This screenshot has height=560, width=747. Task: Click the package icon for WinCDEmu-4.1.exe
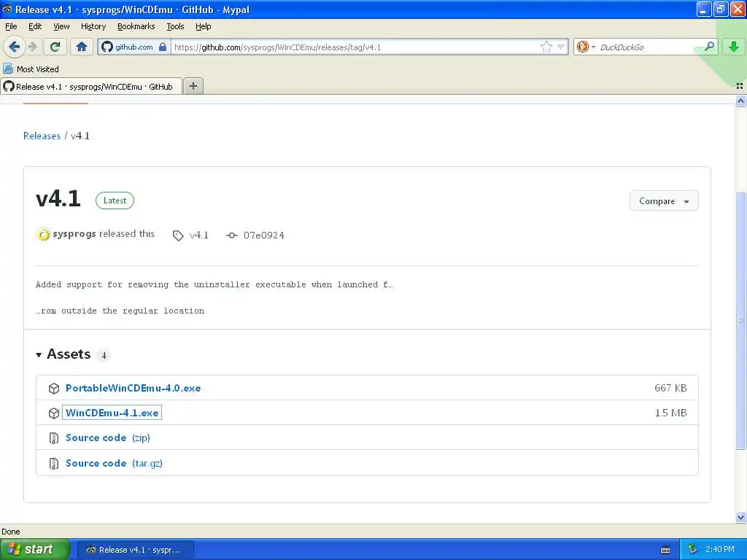tap(54, 413)
